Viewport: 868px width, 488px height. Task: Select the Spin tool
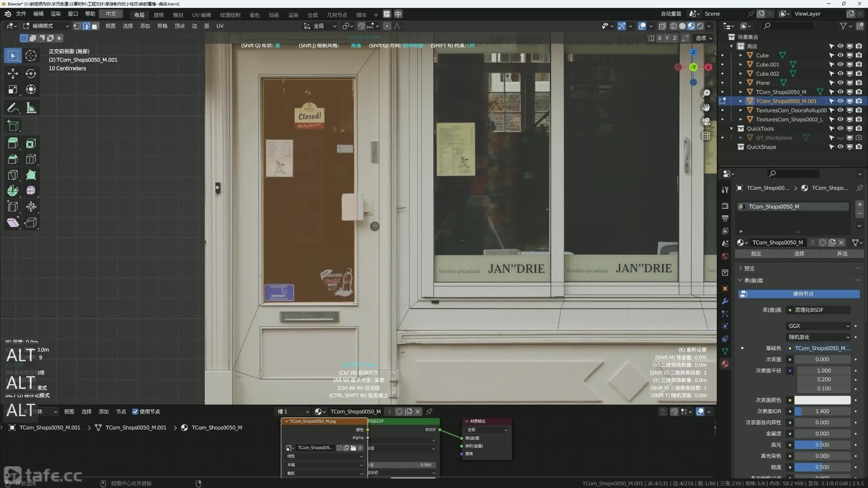click(13, 191)
